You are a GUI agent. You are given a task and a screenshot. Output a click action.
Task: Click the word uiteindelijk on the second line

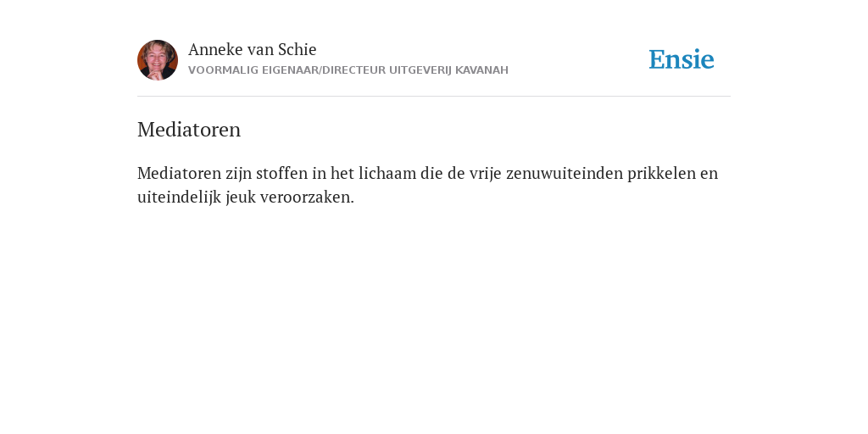pyautogui.click(x=180, y=197)
